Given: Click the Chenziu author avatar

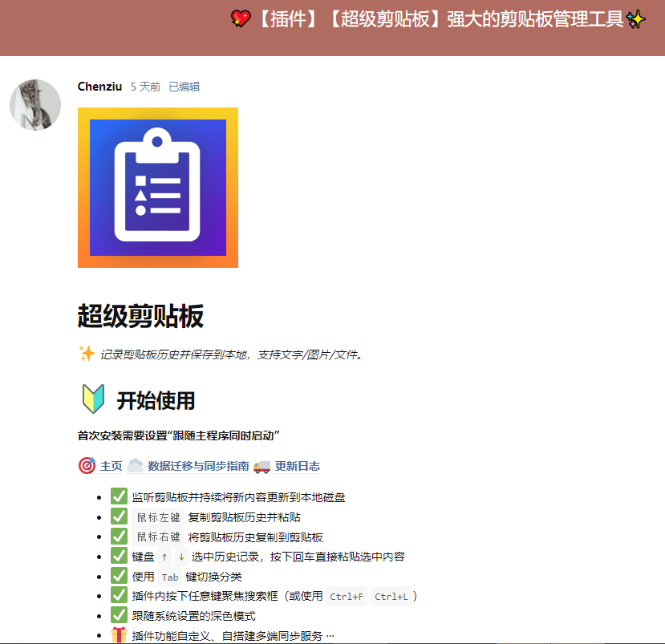Looking at the screenshot, I should click(35, 105).
